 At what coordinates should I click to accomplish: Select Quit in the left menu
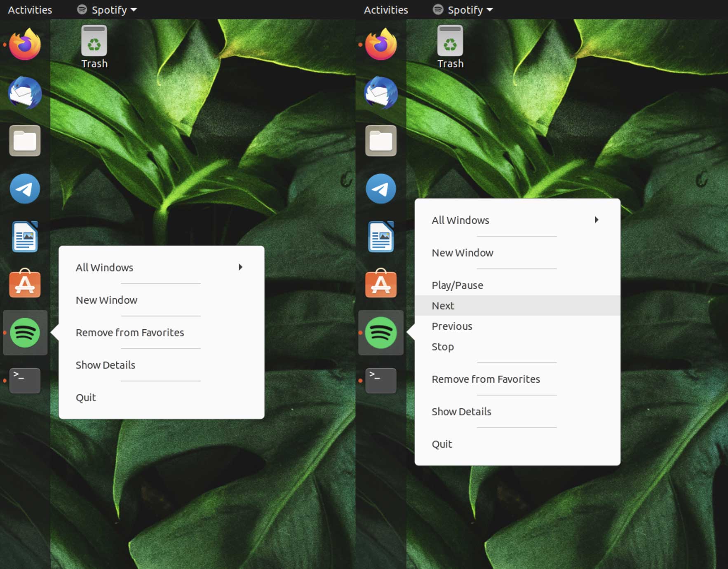pos(162,398)
